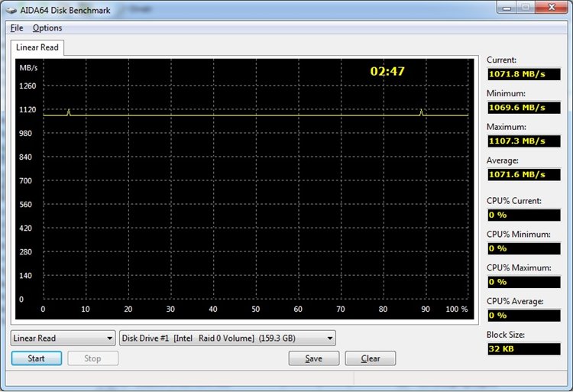This screenshot has height=392, width=573.
Task: Save the benchmark results
Action: click(313, 358)
